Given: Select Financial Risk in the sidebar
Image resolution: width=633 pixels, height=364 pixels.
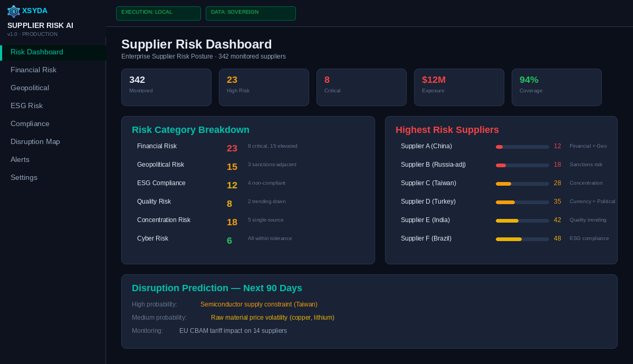Looking at the screenshot, I should [x=33, y=70].
